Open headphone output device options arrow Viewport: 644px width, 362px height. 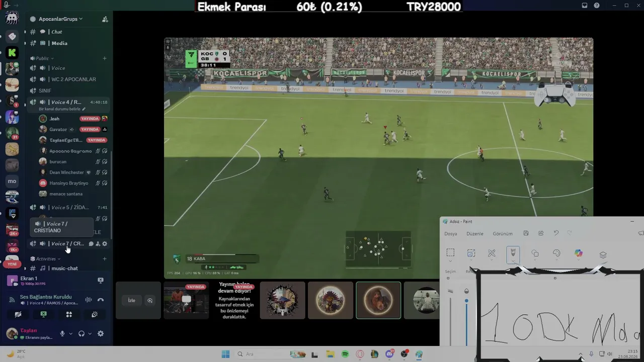coord(90,333)
